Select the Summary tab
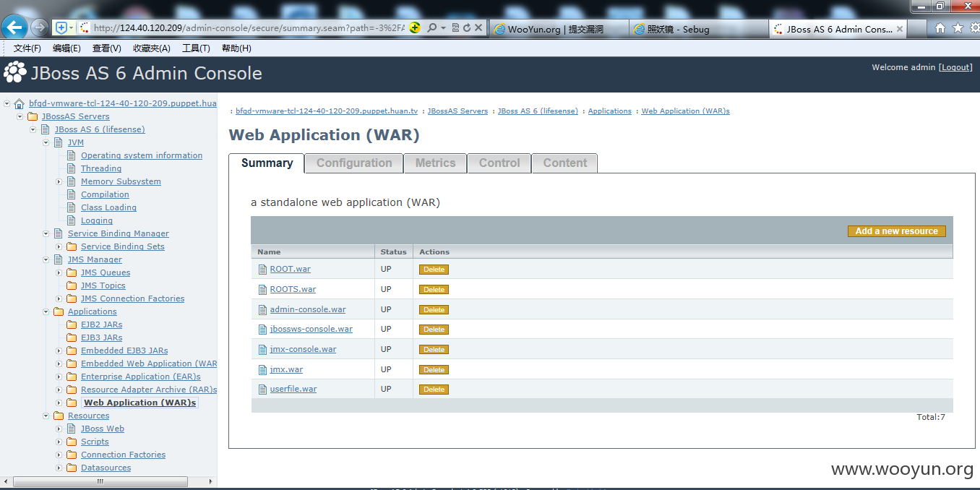The height and width of the screenshot is (490, 980). click(x=267, y=163)
